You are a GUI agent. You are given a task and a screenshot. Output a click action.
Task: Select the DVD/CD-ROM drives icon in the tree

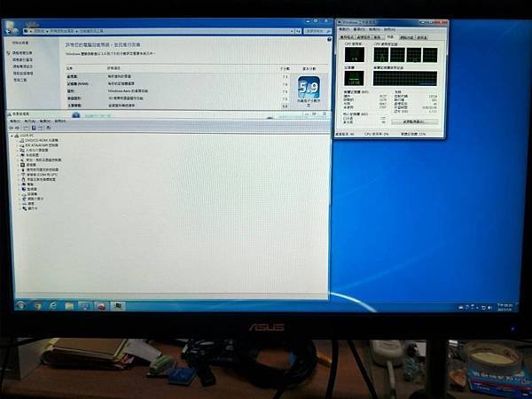(x=22, y=140)
